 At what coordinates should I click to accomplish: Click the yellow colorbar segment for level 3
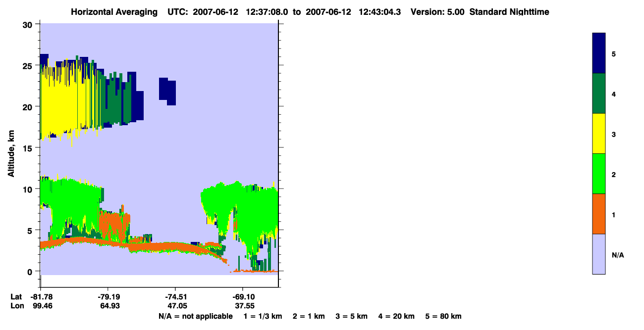[x=599, y=134]
